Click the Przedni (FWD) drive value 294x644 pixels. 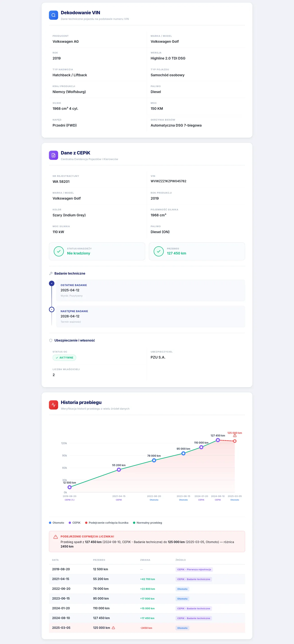pos(65,125)
